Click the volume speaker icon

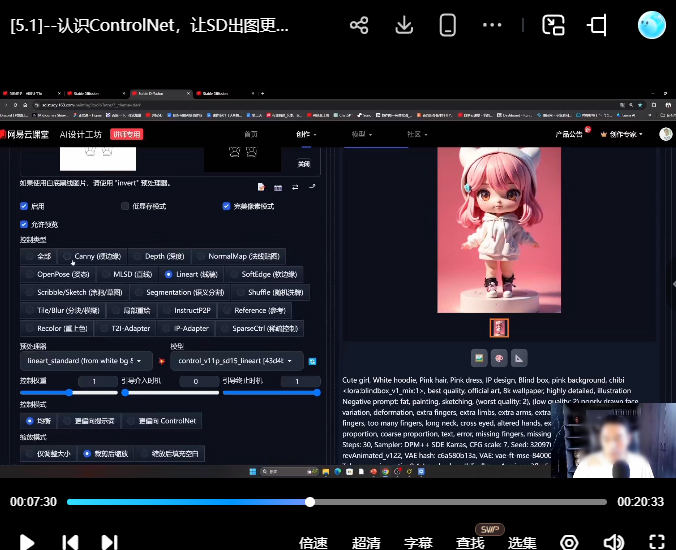point(614,542)
